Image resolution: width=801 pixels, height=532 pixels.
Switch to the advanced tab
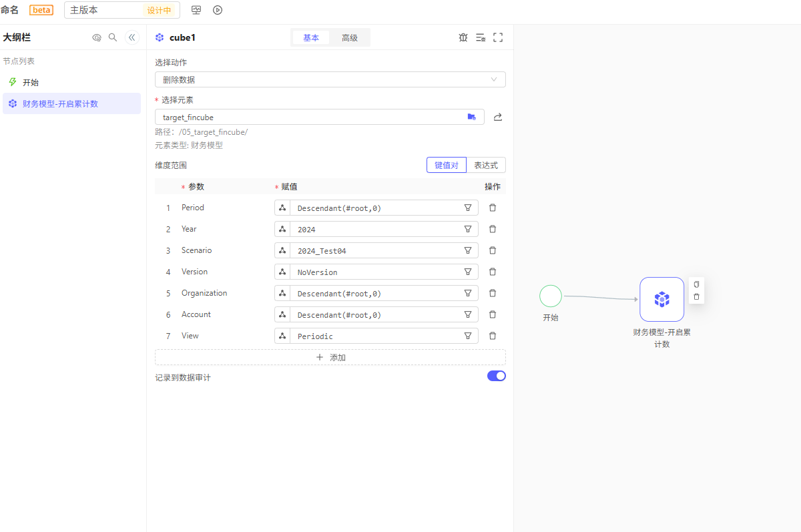pos(350,38)
